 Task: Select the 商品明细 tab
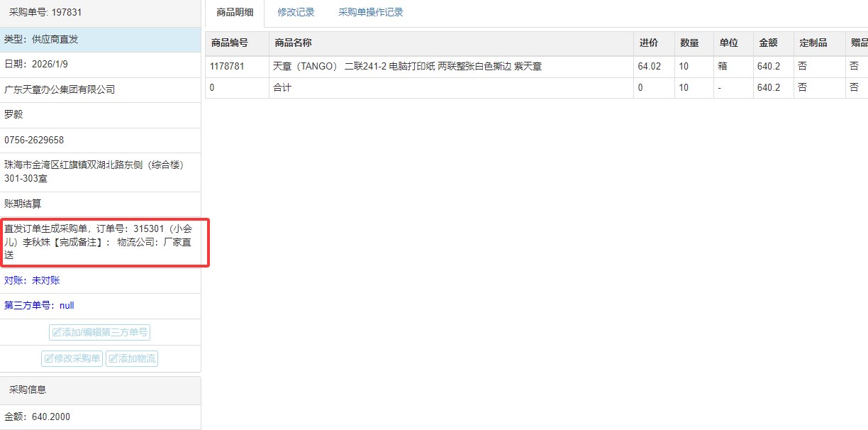[235, 13]
